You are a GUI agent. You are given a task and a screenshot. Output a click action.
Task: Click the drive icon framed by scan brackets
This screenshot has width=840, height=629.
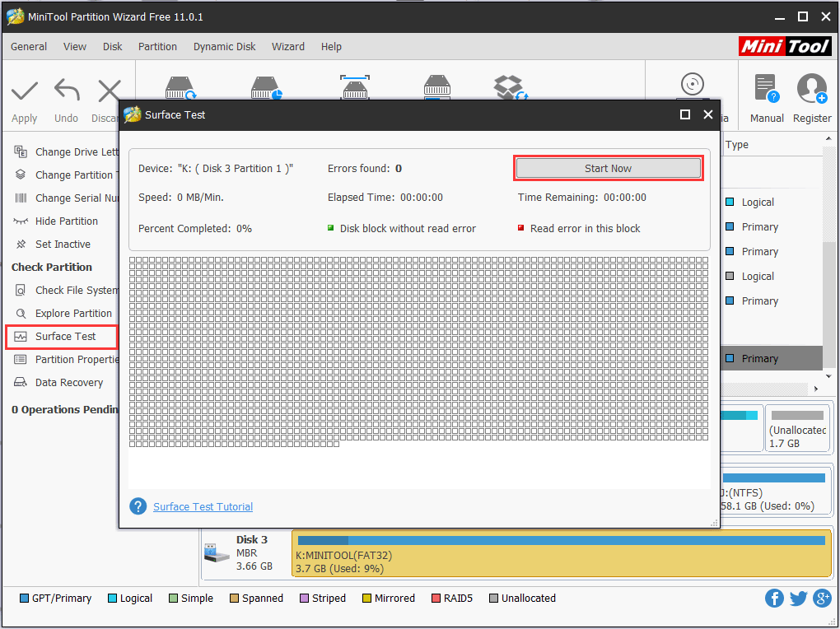pos(355,87)
